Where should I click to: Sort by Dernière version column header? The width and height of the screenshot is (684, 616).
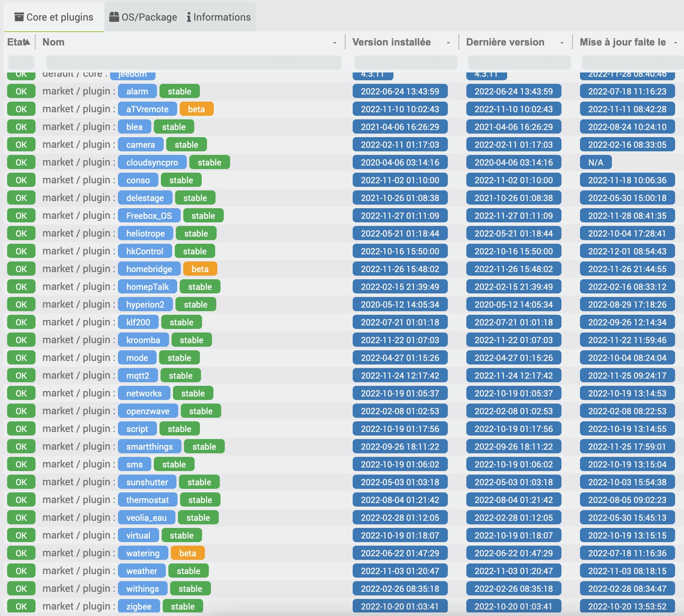click(x=505, y=42)
